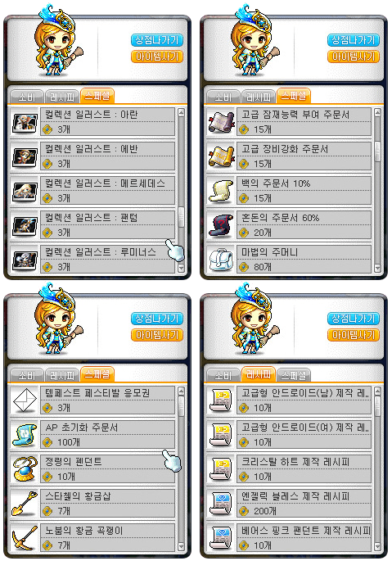The height and width of the screenshot is (561, 392).
Task: Select the 정령의 펜던트 pendant icon
Action: pos(25,469)
